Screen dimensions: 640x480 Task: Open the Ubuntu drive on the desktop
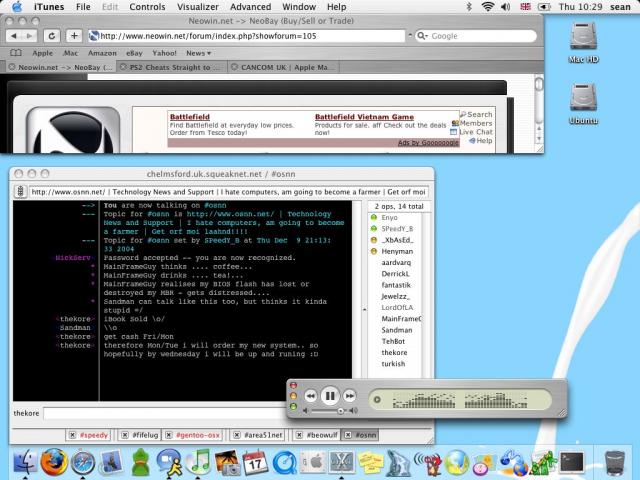pos(583,104)
